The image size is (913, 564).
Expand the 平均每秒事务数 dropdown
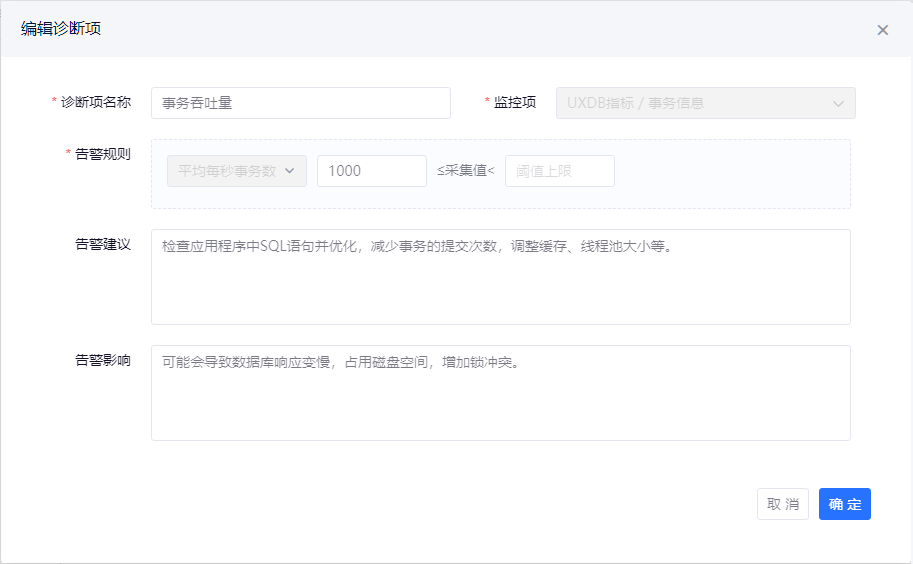[236, 171]
